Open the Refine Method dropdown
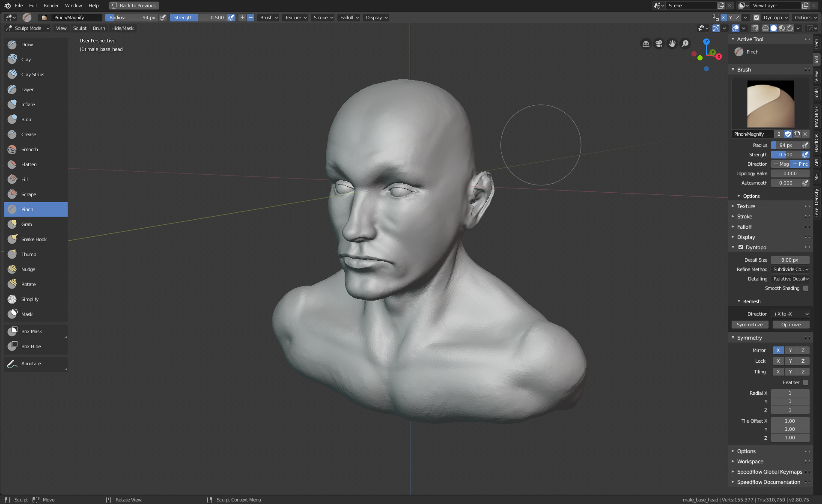 790,269
